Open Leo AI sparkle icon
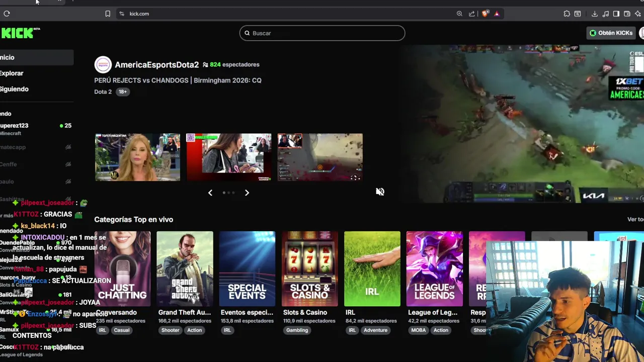 pos(637,14)
